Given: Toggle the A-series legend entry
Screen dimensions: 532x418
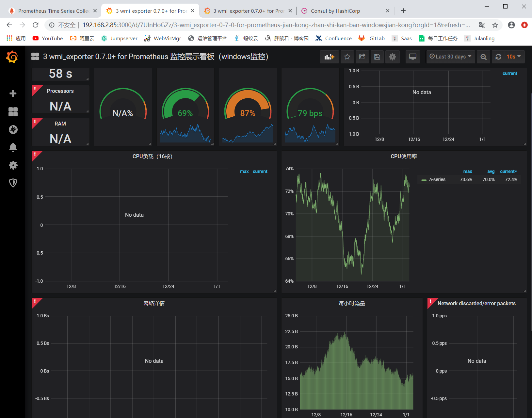Looking at the screenshot, I should [437, 179].
